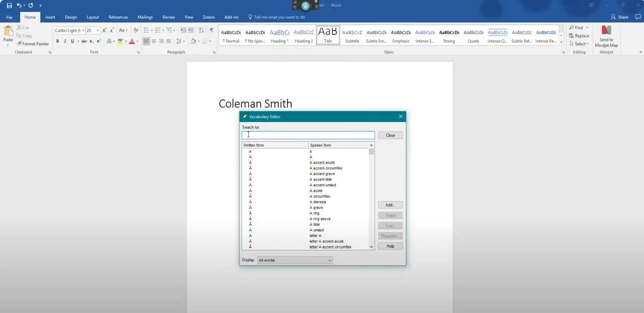Expand the Styles gallery more arrow
The image size is (644, 313).
pyautogui.click(x=561, y=42)
